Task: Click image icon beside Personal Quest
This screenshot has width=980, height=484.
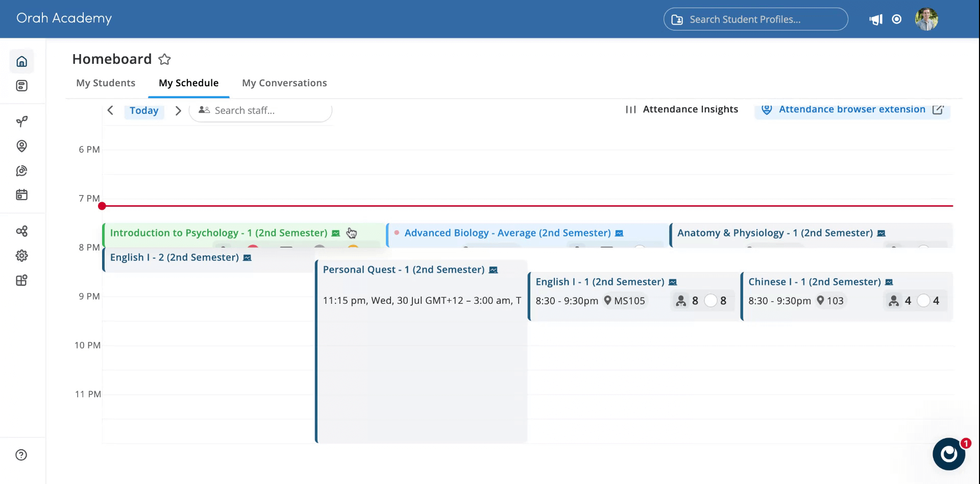Action: point(493,270)
